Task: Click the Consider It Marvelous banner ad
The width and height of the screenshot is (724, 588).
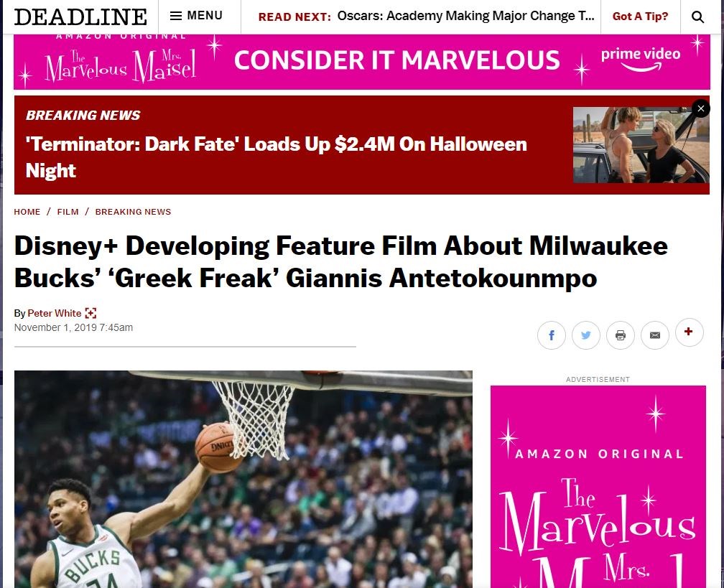Action: pos(362,62)
